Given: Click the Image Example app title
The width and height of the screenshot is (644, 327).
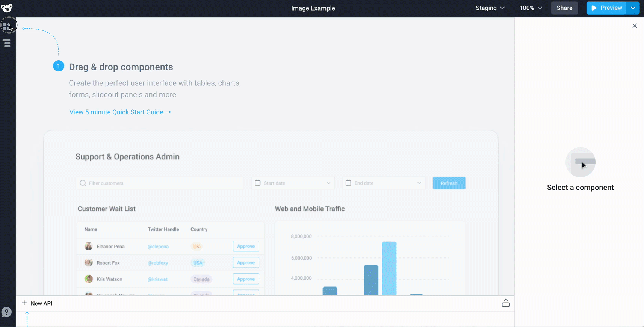Looking at the screenshot, I should pyautogui.click(x=313, y=8).
